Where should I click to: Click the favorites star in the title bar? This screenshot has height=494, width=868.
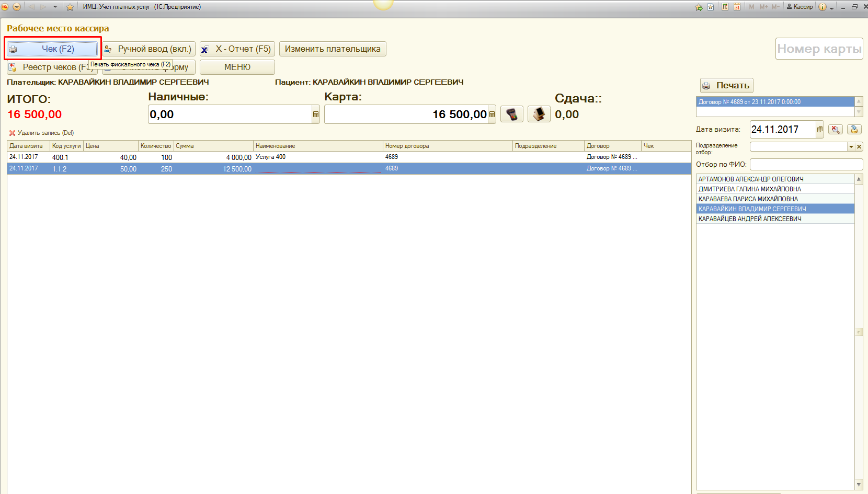(x=70, y=7)
